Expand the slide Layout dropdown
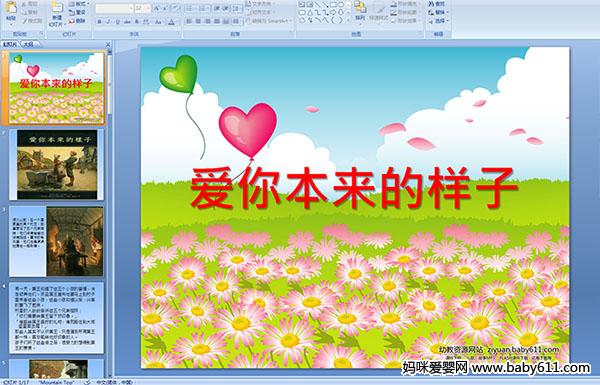Image resolution: width=600 pixels, height=385 pixels. [x=78, y=4]
